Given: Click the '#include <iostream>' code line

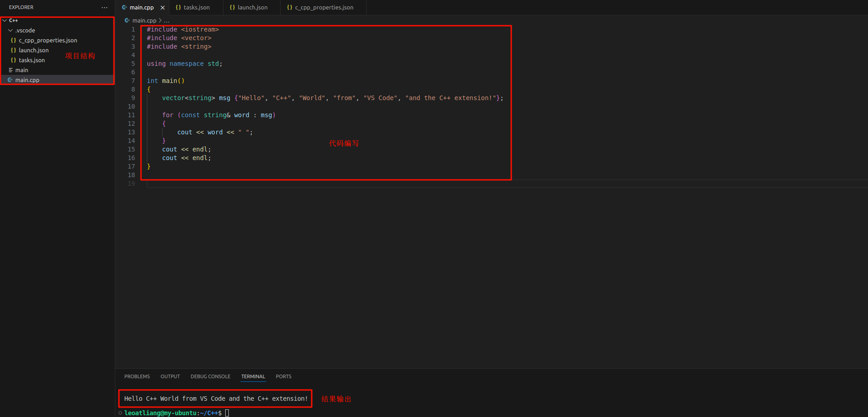Looking at the screenshot, I should 183,29.
